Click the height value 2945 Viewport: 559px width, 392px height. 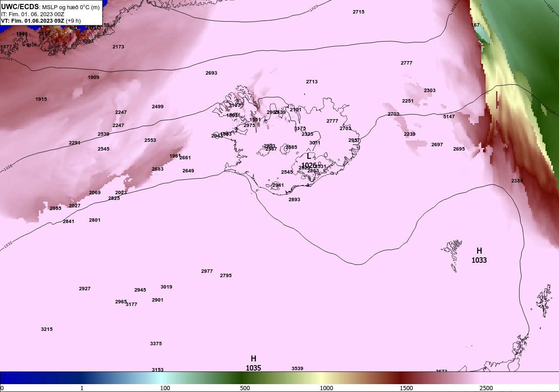click(x=140, y=290)
